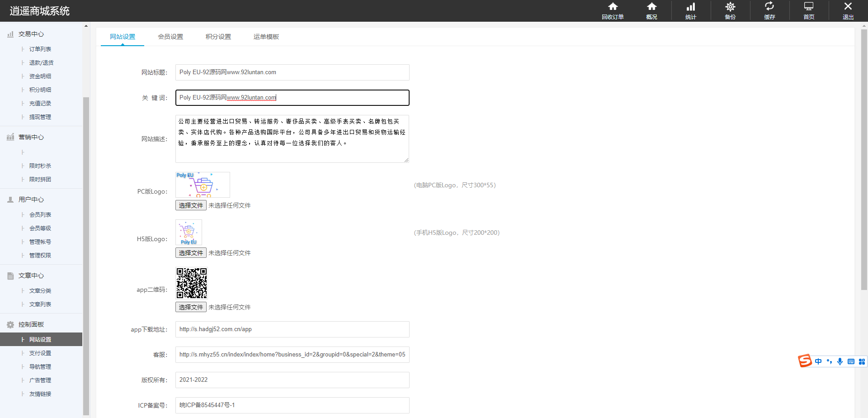Log out using 退出 icon
Viewport: 868px width, 418px height.
point(848,11)
